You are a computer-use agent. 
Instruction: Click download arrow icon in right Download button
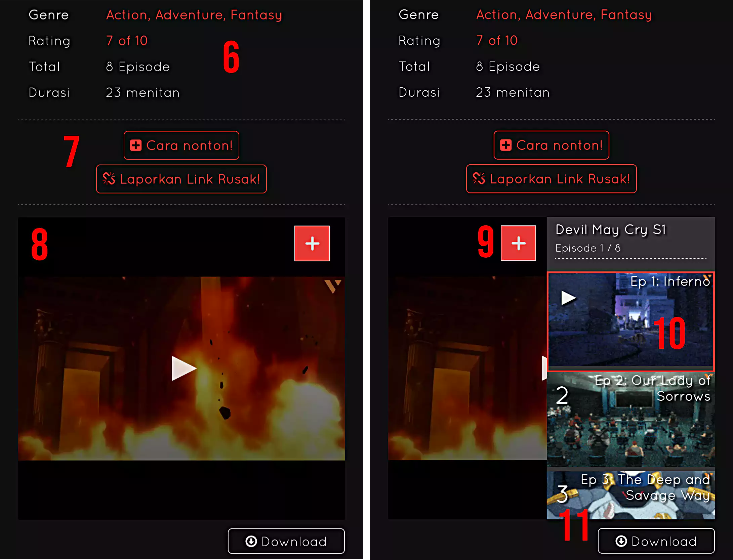[621, 541]
